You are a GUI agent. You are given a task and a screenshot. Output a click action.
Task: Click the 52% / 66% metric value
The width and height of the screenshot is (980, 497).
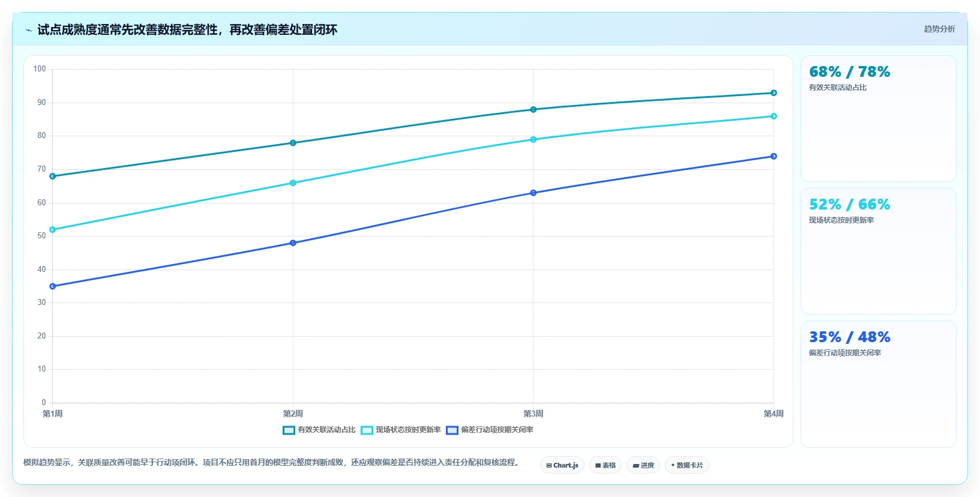(849, 205)
